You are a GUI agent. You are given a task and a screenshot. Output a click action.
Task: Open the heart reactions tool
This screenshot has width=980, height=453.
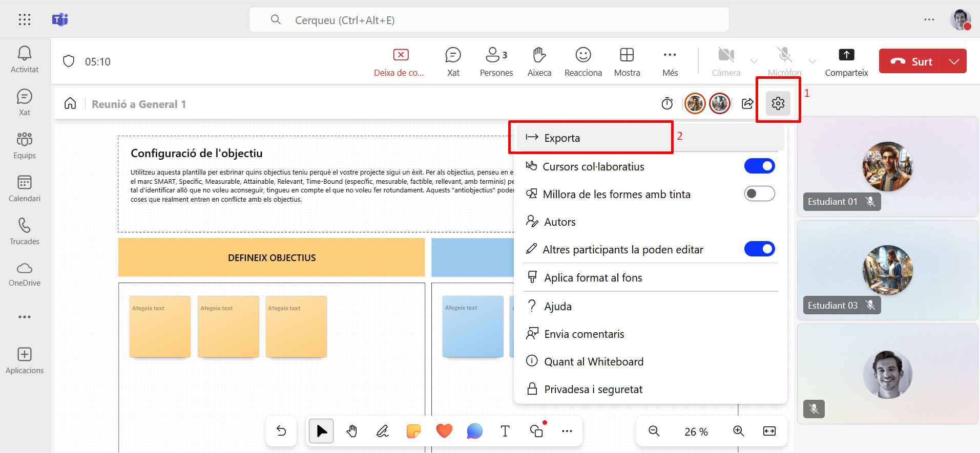444,431
